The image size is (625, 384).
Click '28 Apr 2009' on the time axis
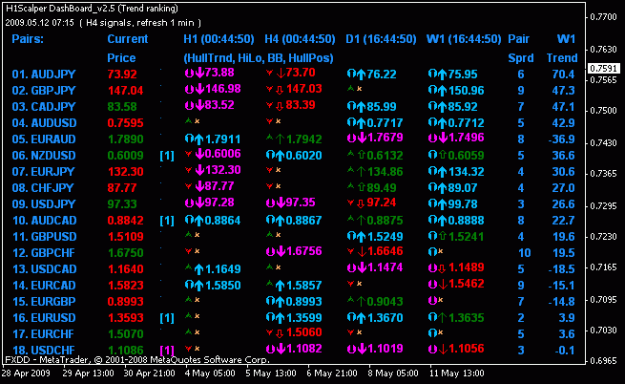coord(26,374)
